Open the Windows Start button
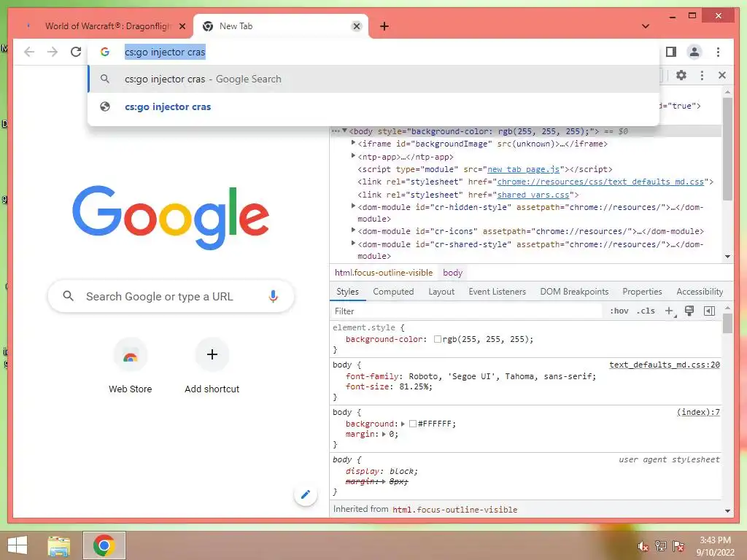Image resolution: width=747 pixels, height=560 pixels. tap(18, 545)
